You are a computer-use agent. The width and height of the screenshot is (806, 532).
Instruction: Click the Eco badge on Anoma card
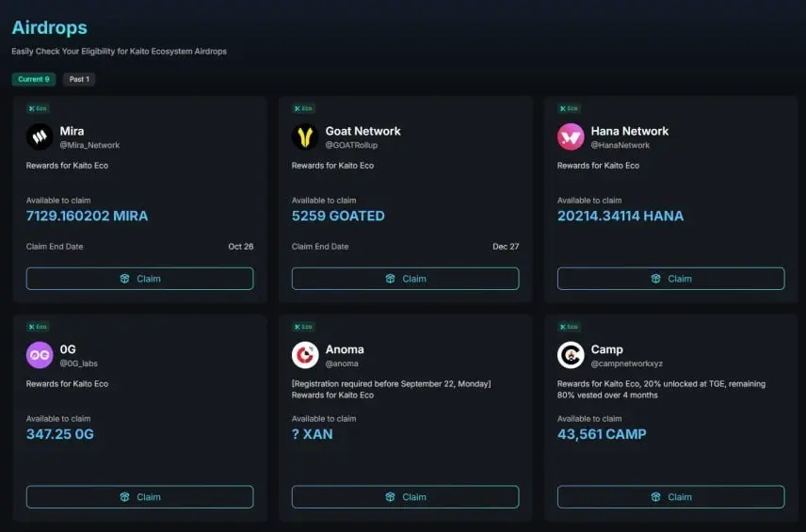click(303, 327)
